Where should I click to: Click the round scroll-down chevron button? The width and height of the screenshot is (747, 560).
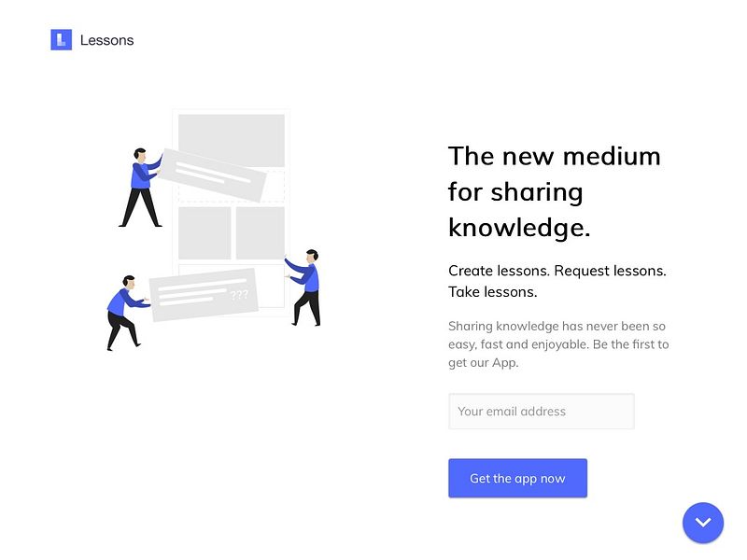point(703,523)
